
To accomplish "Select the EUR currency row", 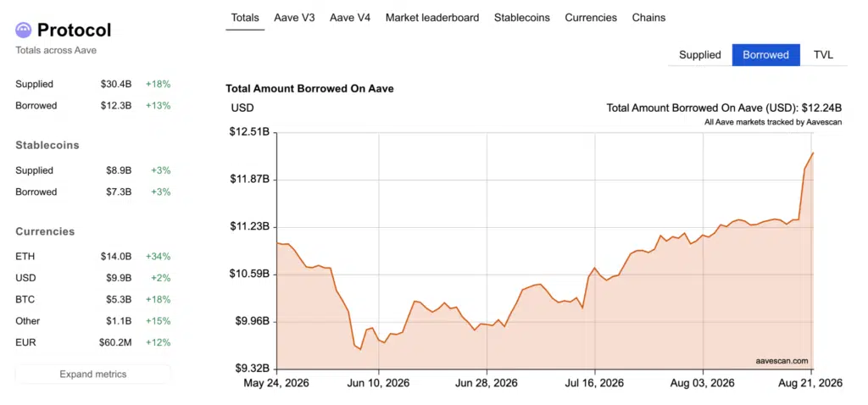I will click(93, 342).
